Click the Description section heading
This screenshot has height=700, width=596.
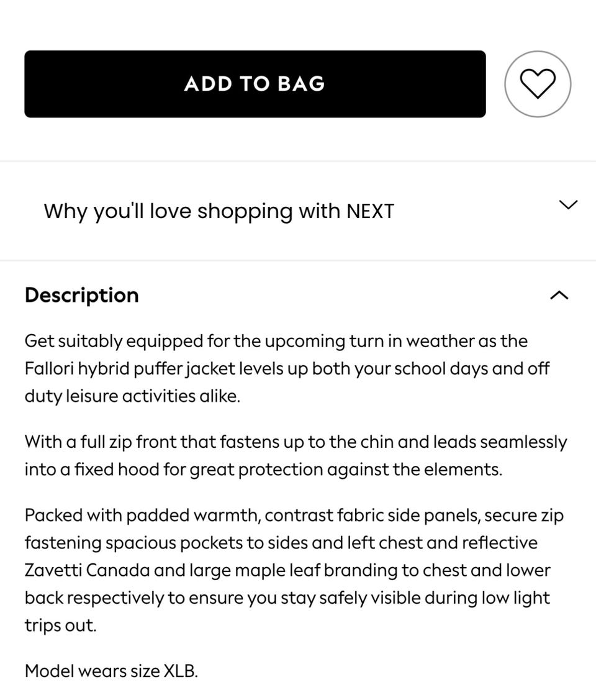pyautogui.click(x=81, y=295)
